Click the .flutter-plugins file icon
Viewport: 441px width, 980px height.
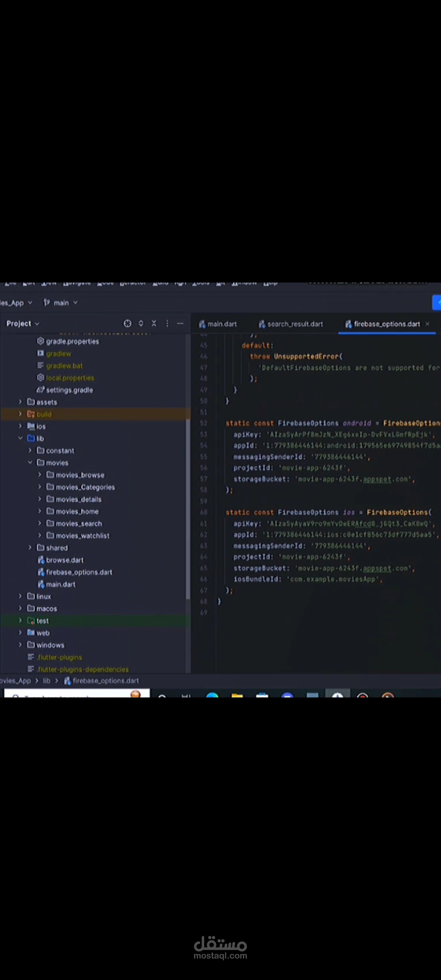click(x=31, y=657)
